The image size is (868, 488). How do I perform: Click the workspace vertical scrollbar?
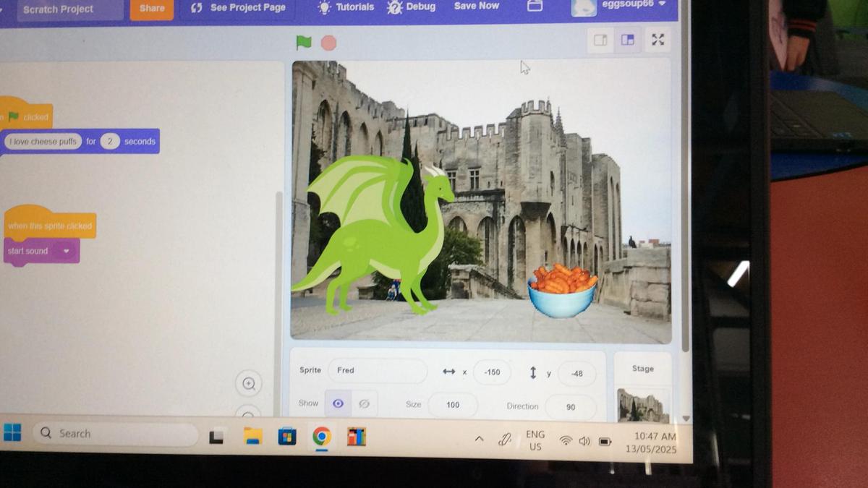[279, 304]
